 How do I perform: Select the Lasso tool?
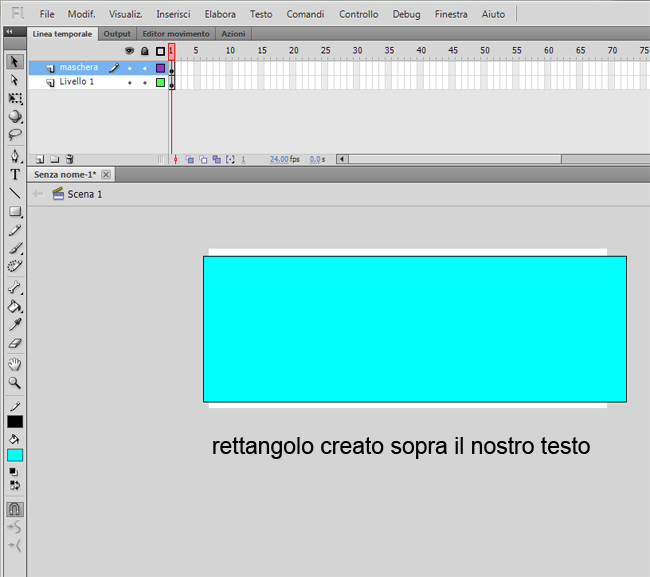pyautogui.click(x=15, y=135)
